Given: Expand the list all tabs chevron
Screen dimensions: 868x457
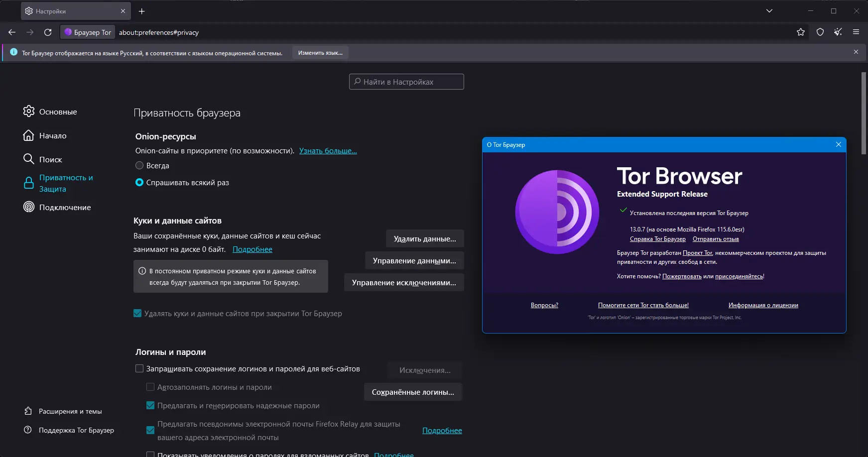Looking at the screenshot, I should tap(769, 11).
